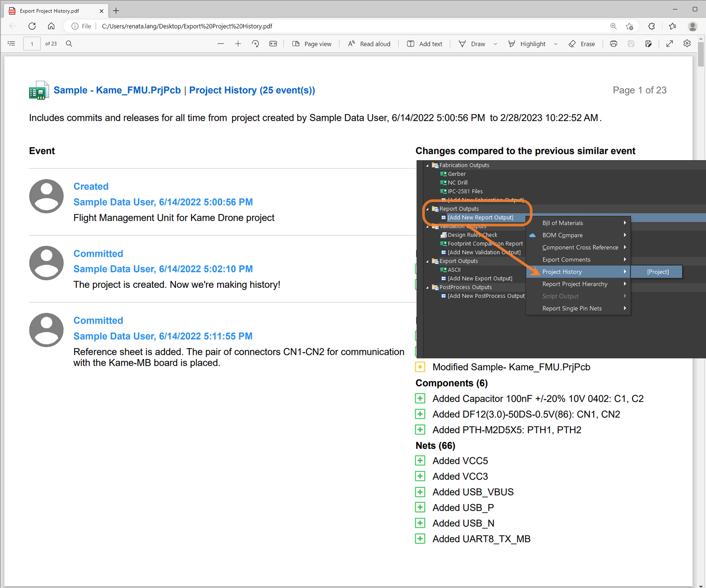Click the page number input field
The width and height of the screenshot is (706, 588).
click(32, 44)
